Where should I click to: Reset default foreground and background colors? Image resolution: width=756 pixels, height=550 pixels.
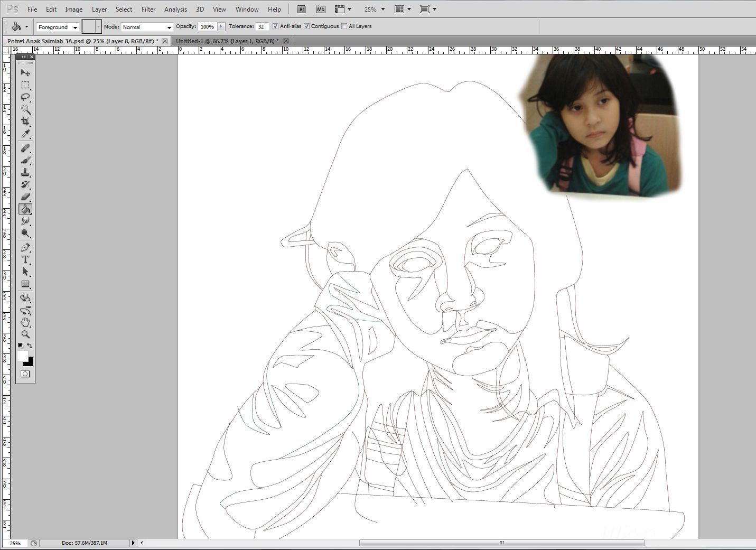[x=21, y=346]
